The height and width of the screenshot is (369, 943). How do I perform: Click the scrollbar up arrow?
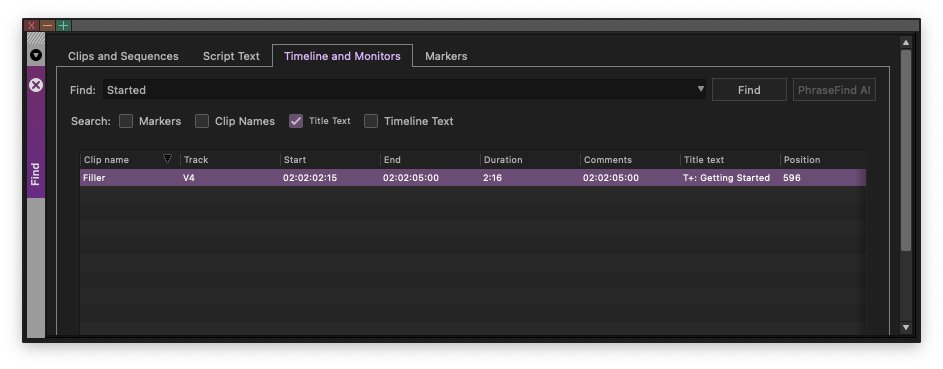(x=906, y=42)
